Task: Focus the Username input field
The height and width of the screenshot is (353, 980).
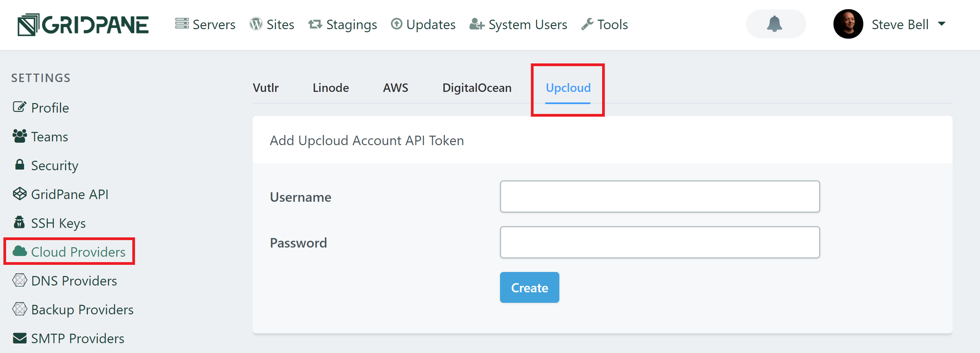Action: point(660,197)
